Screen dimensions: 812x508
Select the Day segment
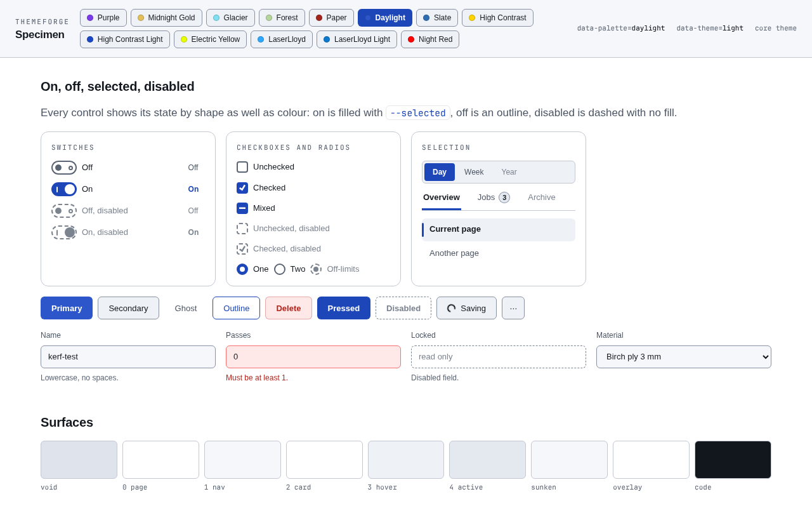tap(440, 172)
